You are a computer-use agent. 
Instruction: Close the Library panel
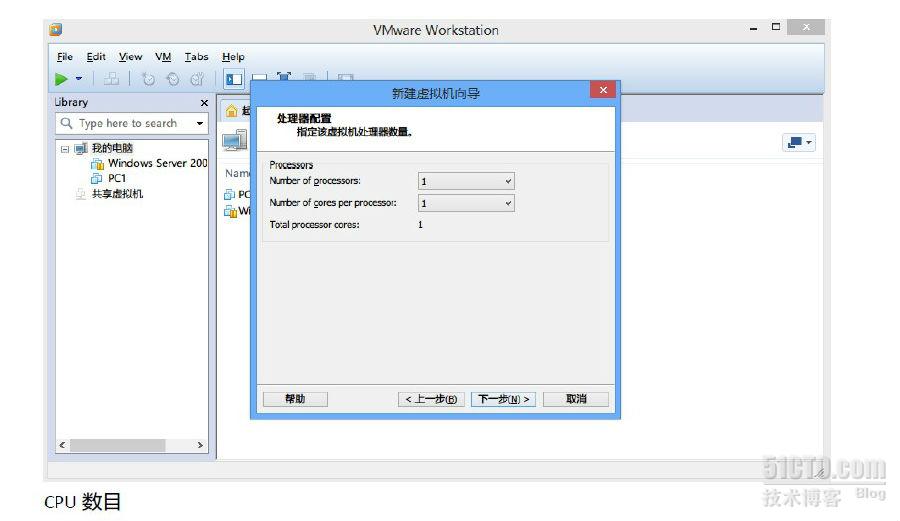coord(204,103)
